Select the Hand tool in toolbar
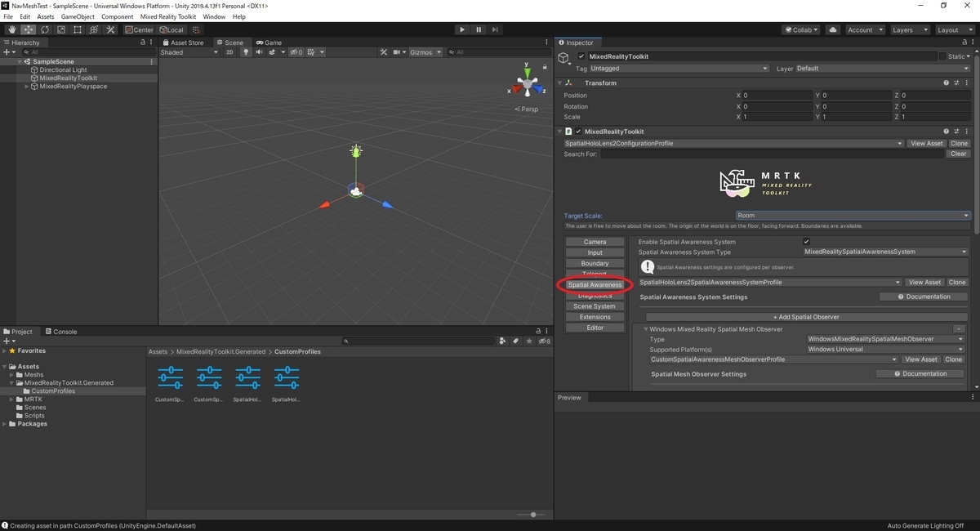980x531 pixels. pos(11,29)
